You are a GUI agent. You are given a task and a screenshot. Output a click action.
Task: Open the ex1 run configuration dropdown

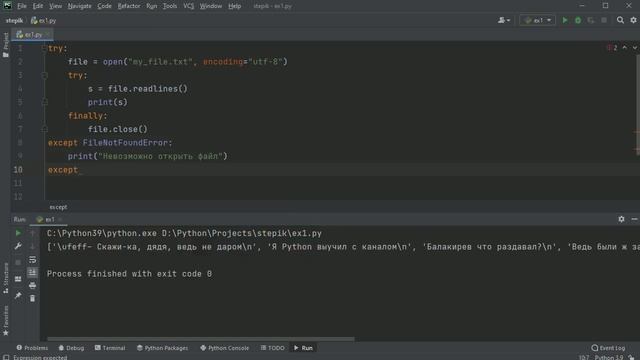(x=538, y=20)
